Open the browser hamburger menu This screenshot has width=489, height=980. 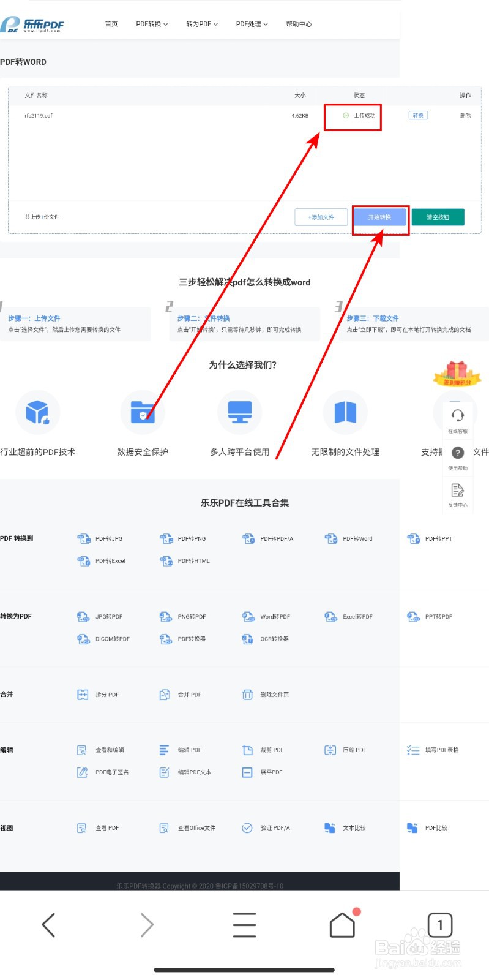click(x=244, y=925)
